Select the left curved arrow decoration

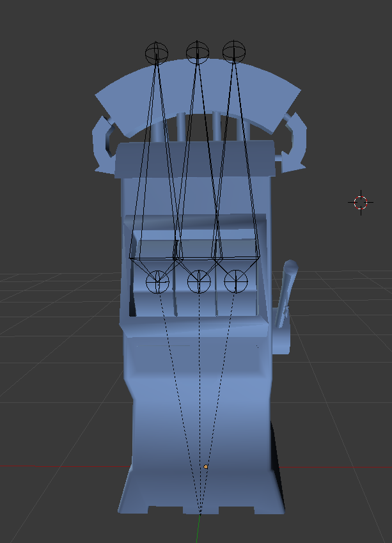click(103, 145)
